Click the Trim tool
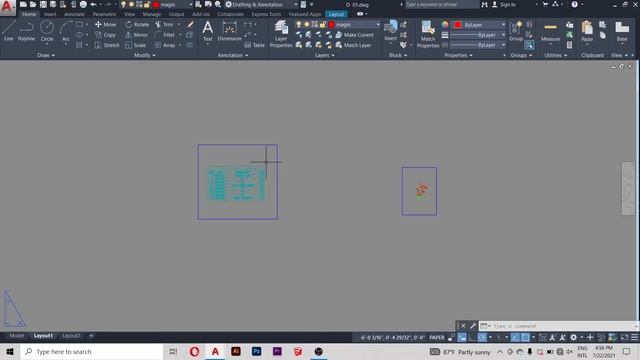This screenshot has height=360, width=640. click(x=164, y=24)
